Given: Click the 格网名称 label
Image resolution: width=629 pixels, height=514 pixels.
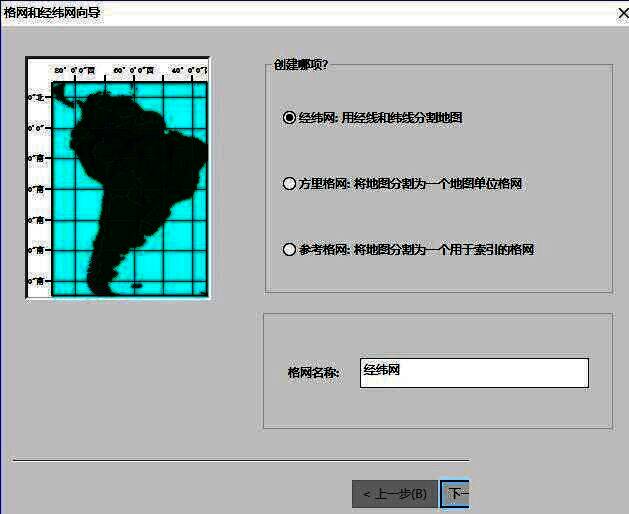Looking at the screenshot, I should point(313,373).
